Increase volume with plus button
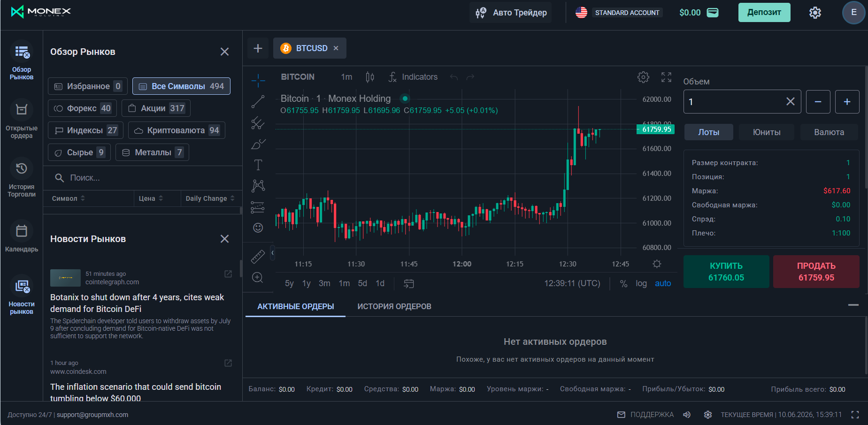Screen dimensions: 868x425 (x=847, y=102)
